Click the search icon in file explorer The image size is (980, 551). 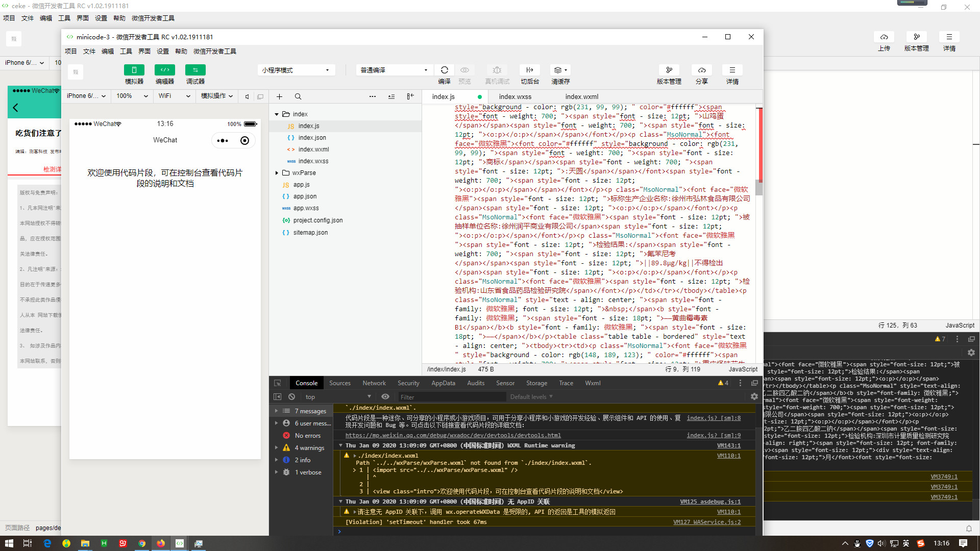298,96
